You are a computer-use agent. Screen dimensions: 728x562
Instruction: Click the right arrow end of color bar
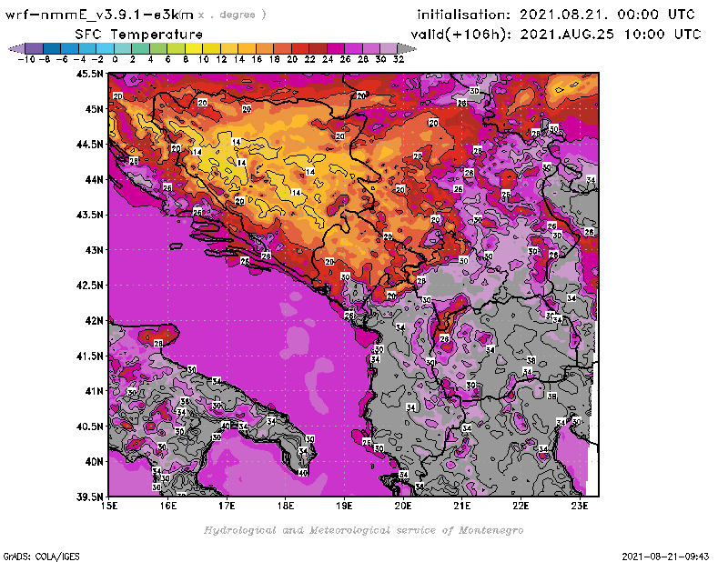click(x=406, y=48)
